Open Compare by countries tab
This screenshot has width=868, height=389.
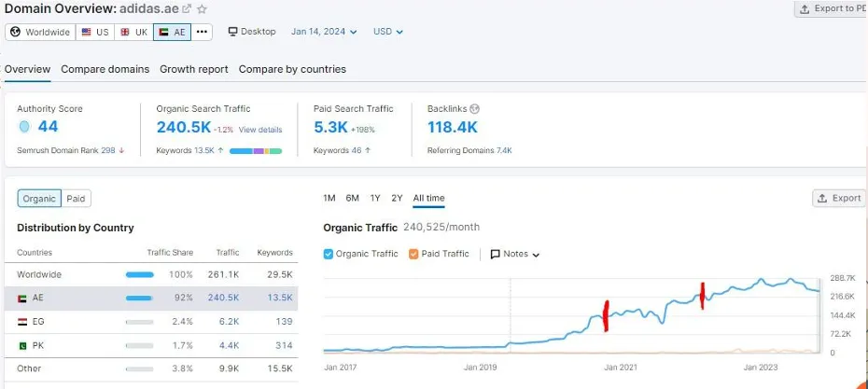click(292, 69)
